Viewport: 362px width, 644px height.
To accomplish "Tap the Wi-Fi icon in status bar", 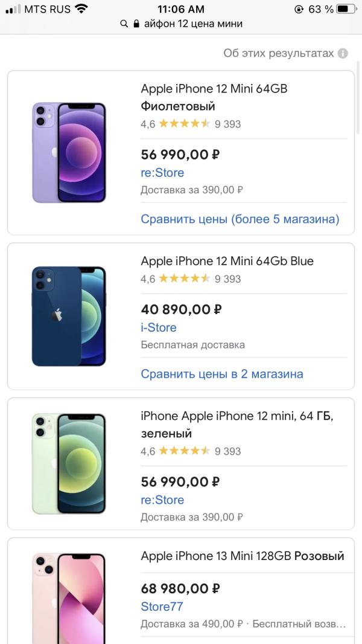I will pyautogui.click(x=82, y=8).
